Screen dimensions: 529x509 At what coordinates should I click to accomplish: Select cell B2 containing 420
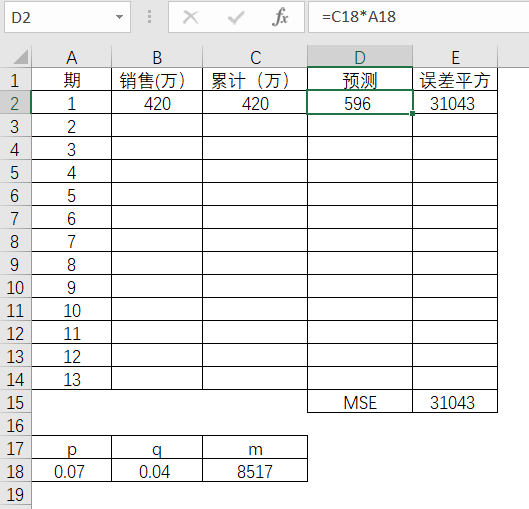pos(157,103)
